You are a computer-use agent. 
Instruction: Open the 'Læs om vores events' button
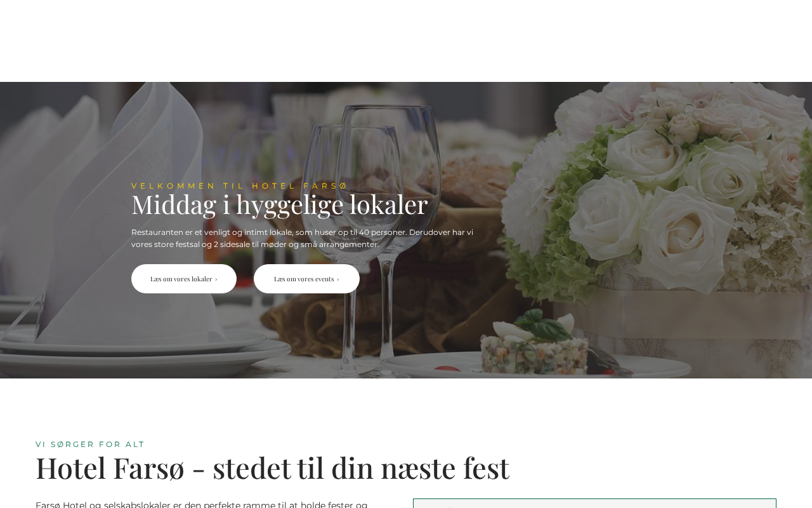click(306, 279)
